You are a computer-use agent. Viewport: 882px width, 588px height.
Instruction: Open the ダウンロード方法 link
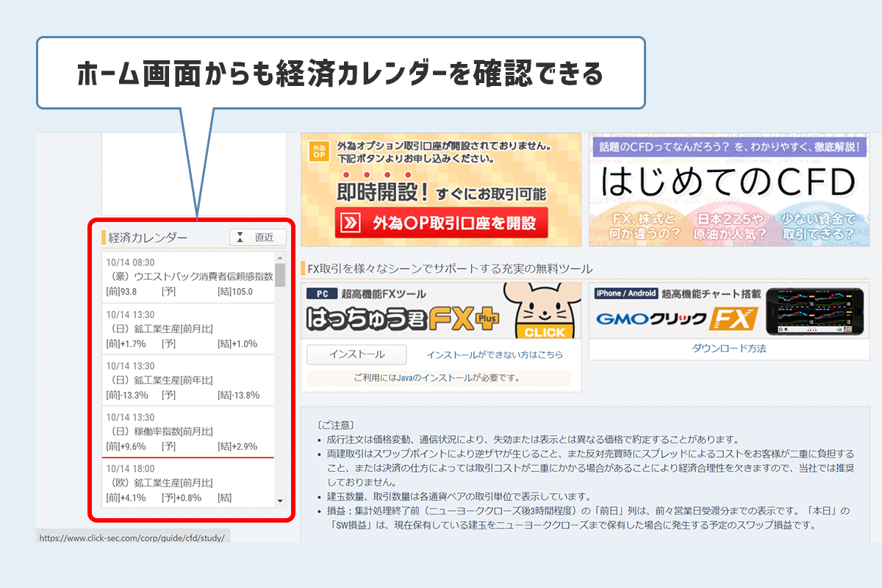click(729, 348)
